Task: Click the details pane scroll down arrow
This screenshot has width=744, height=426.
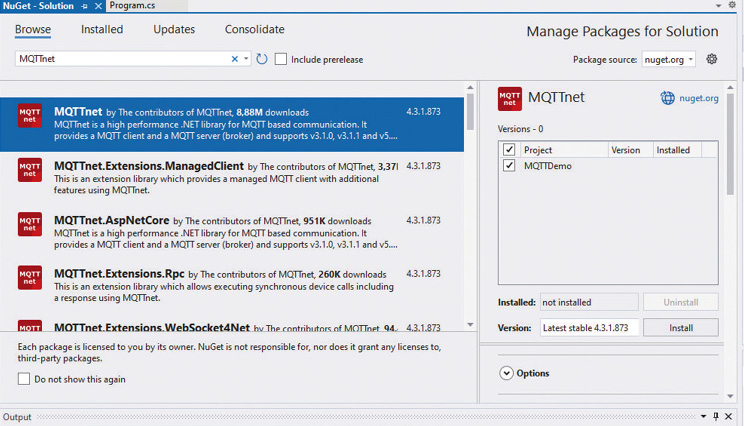Action: 730,396
